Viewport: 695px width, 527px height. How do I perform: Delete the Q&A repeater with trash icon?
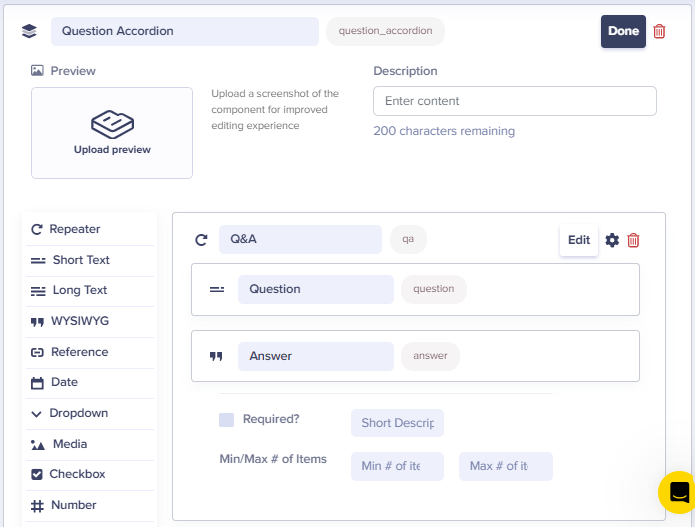[633, 240]
